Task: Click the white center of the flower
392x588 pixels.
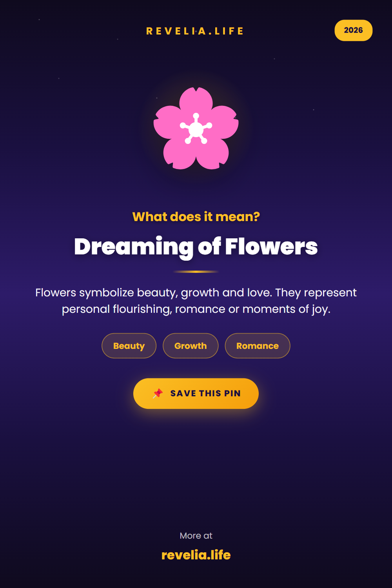Action: pos(196,129)
